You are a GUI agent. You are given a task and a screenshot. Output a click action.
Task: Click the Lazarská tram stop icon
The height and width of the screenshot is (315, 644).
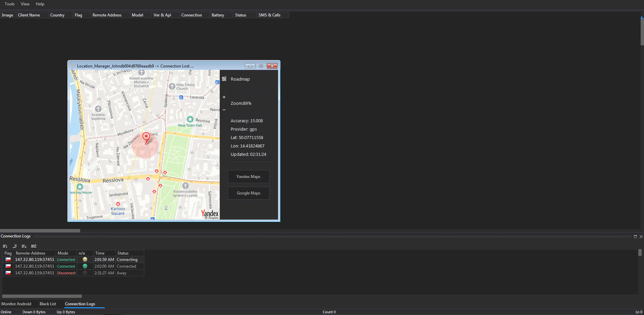click(181, 98)
